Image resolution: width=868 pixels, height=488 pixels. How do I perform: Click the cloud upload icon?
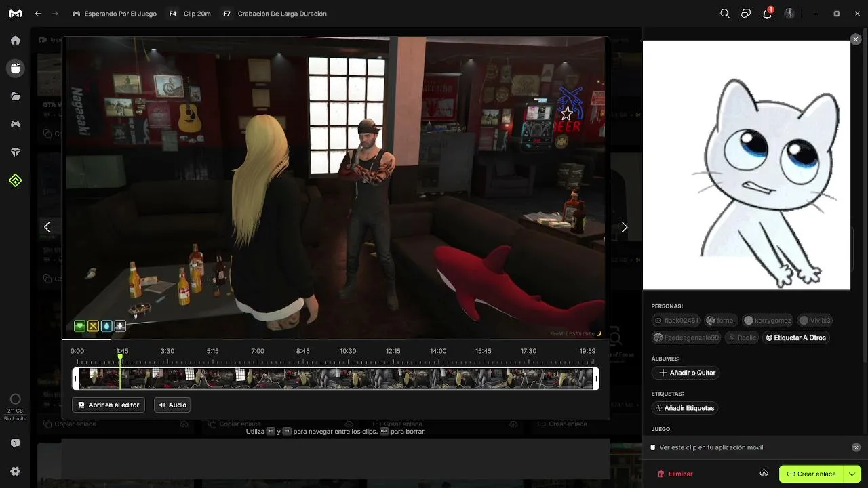pos(764,473)
